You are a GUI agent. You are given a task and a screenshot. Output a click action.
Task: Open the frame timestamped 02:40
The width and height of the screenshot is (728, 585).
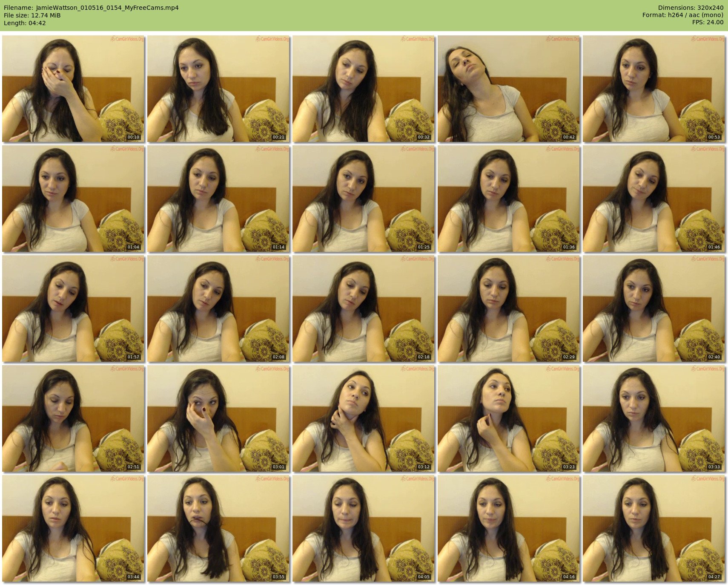[654, 308]
